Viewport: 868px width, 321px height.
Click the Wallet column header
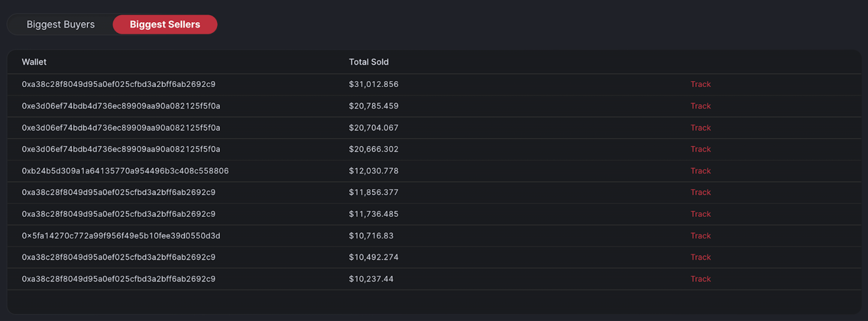pyautogui.click(x=34, y=62)
